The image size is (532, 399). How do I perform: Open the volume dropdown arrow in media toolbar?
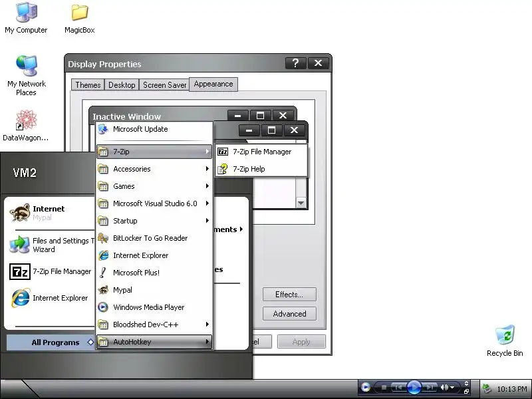tap(453, 388)
